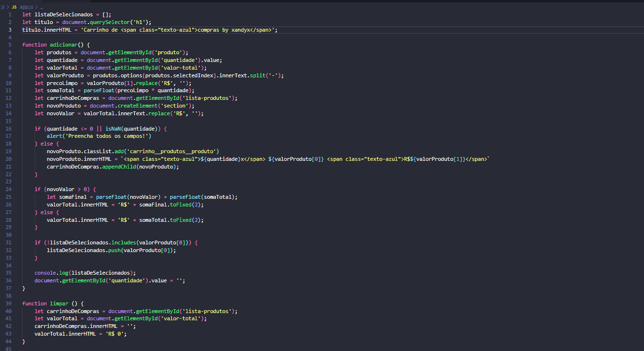Click 'somaFinal' declaration on line 25
The image size is (644, 351).
(x=73, y=197)
